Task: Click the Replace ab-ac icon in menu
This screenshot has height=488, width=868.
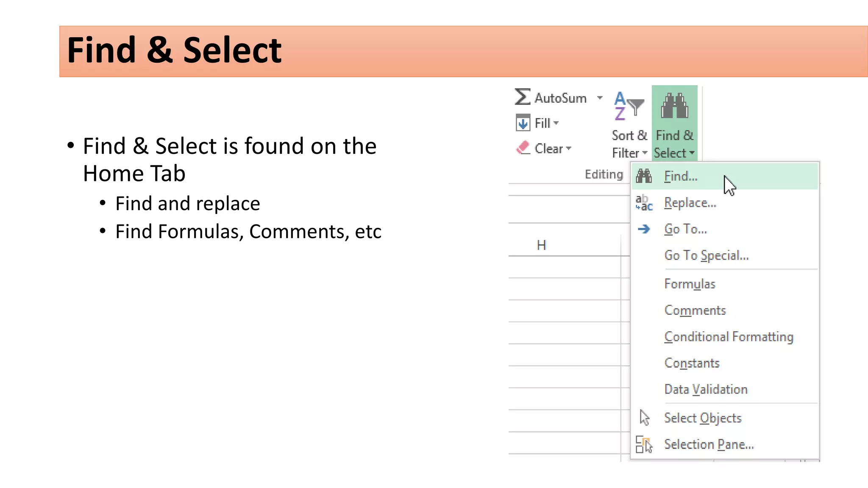Action: 644,203
